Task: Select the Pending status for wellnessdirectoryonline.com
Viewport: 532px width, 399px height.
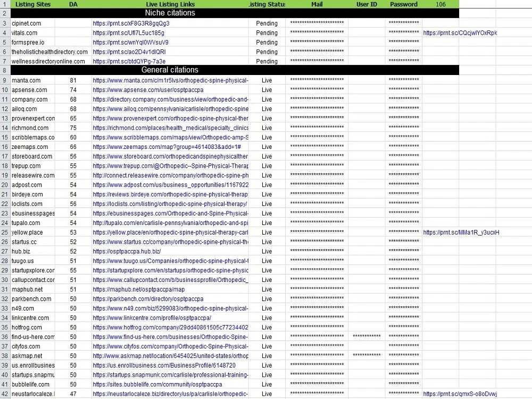Action: (x=267, y=61)
